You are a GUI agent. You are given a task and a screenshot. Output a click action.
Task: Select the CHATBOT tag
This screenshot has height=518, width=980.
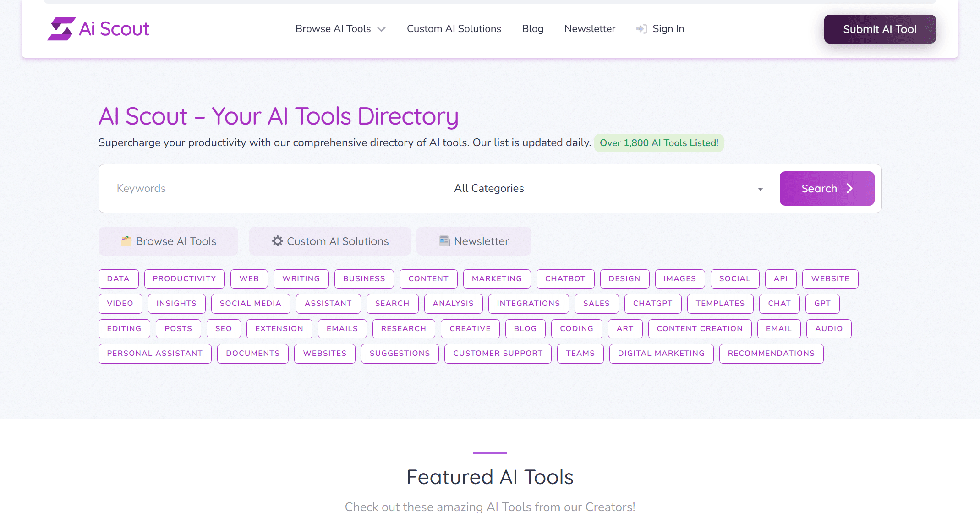565,278
